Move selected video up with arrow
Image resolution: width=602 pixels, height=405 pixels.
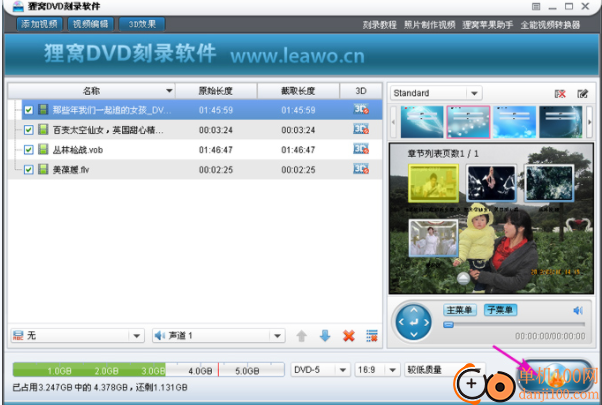pyautogui.click(x=301, y=336)
